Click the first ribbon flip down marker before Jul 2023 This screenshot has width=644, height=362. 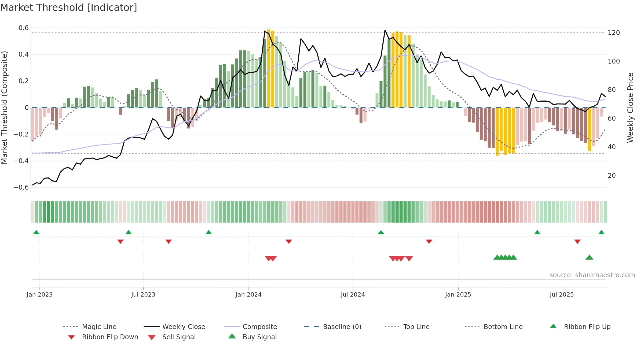click(120, 242)
